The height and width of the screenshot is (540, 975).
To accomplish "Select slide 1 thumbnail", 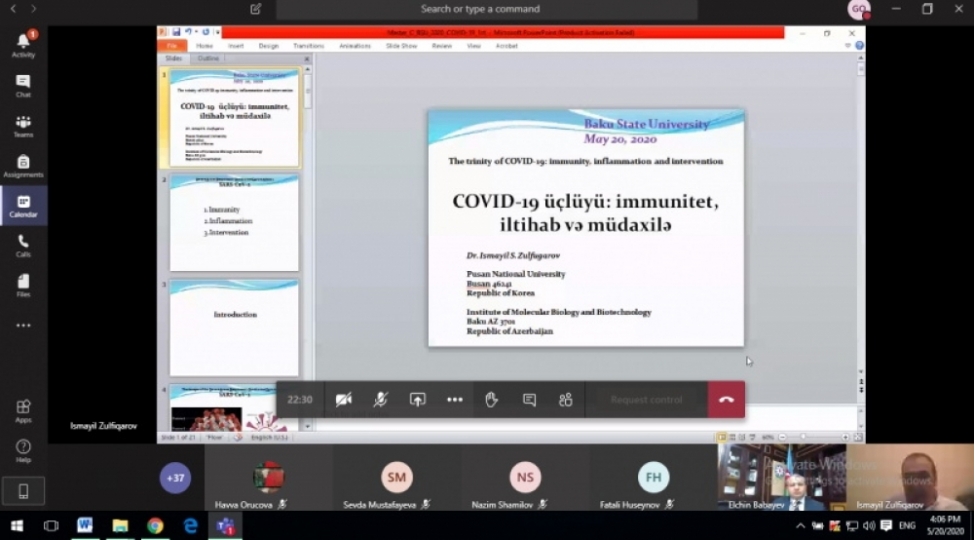I will [234, 117].
